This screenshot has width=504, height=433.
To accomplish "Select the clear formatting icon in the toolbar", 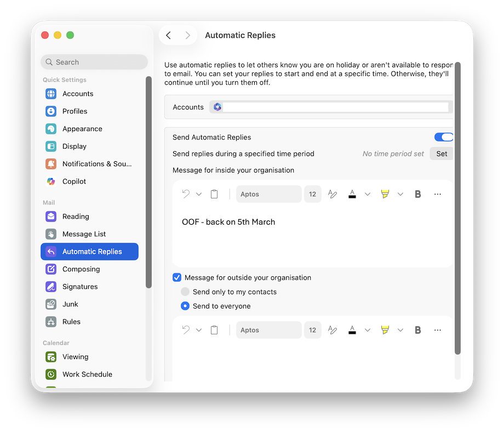I will [333, 193].
